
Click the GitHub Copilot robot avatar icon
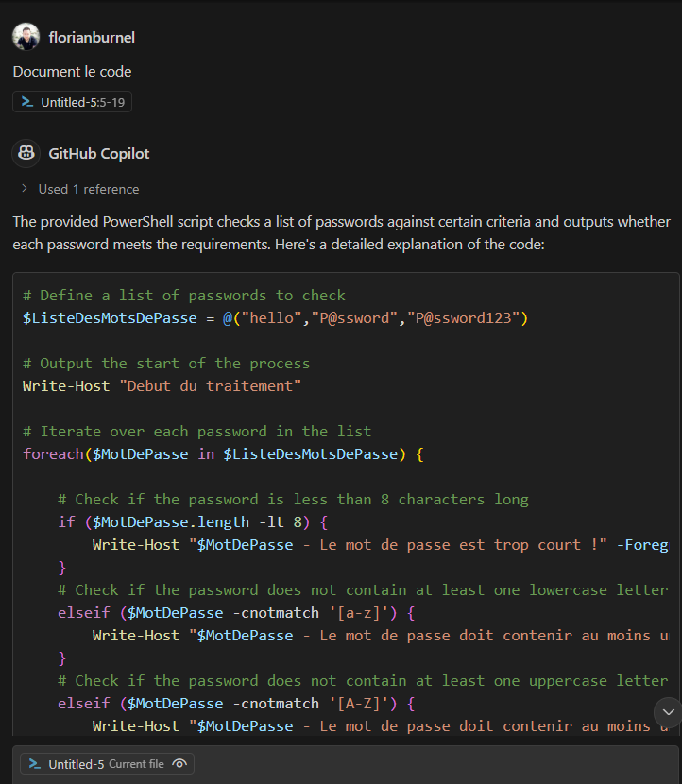point(26,153)
